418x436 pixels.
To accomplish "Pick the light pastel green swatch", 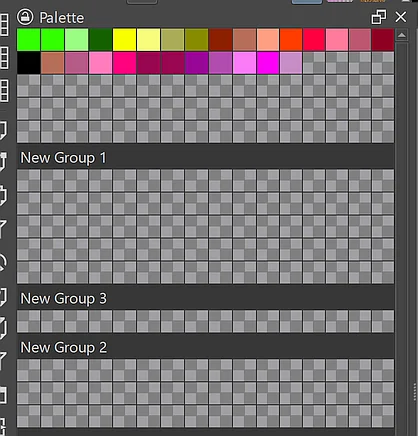I will click(x=77, y=39).
